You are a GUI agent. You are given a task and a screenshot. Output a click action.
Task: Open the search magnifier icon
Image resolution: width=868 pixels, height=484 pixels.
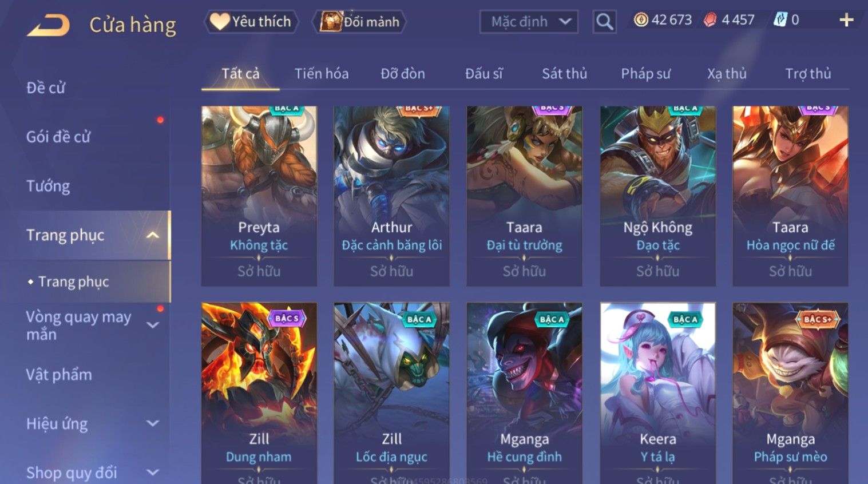coord(604,22)
